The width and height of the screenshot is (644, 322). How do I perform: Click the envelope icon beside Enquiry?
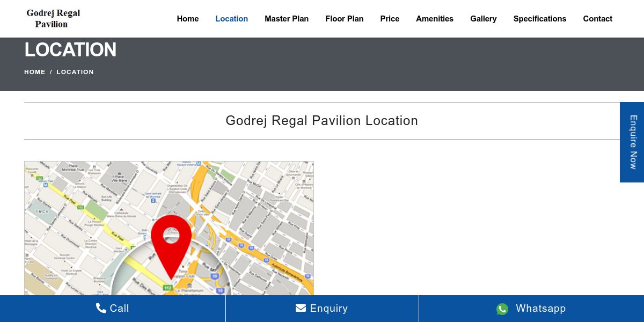coord(301,308)
